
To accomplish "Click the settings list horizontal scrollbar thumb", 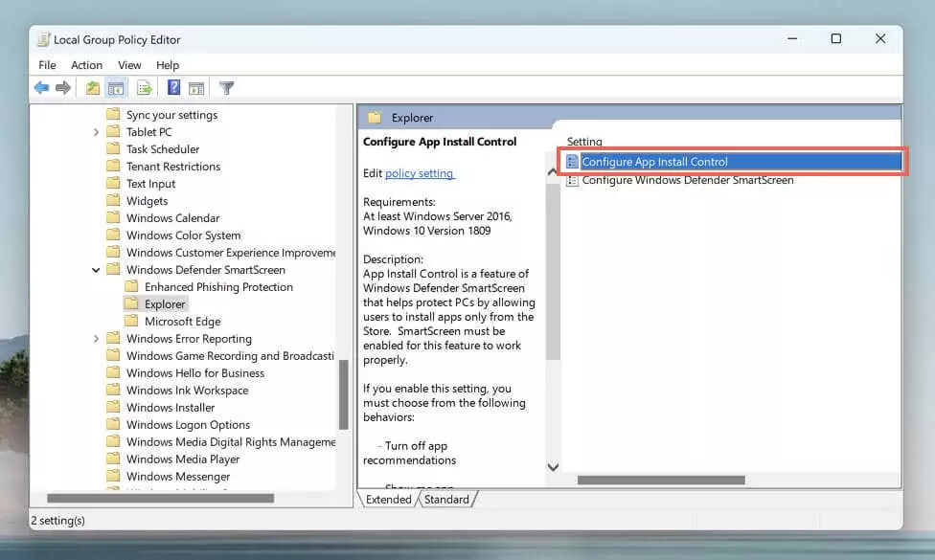I will point(661,480).
